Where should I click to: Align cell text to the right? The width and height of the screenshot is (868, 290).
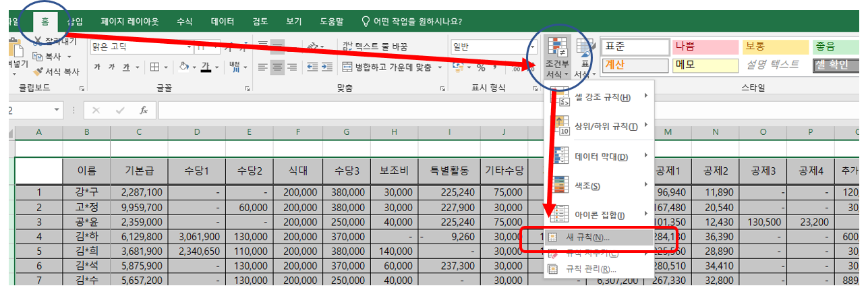coord(293,67)
